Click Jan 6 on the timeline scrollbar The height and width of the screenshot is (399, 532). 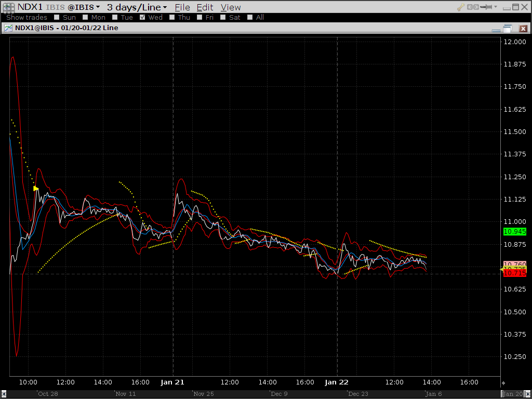pyautogui.click(x=434, y=394)
